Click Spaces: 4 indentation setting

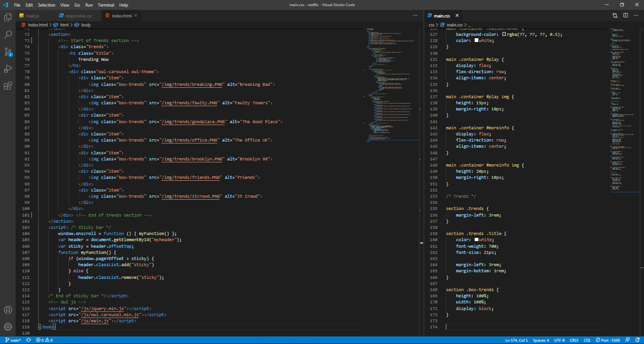pyautogui.click(x=541, y=340)
